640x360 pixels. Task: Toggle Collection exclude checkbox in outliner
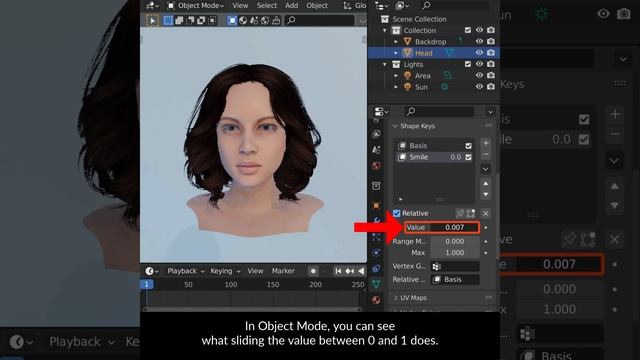[x=468, y=30]
